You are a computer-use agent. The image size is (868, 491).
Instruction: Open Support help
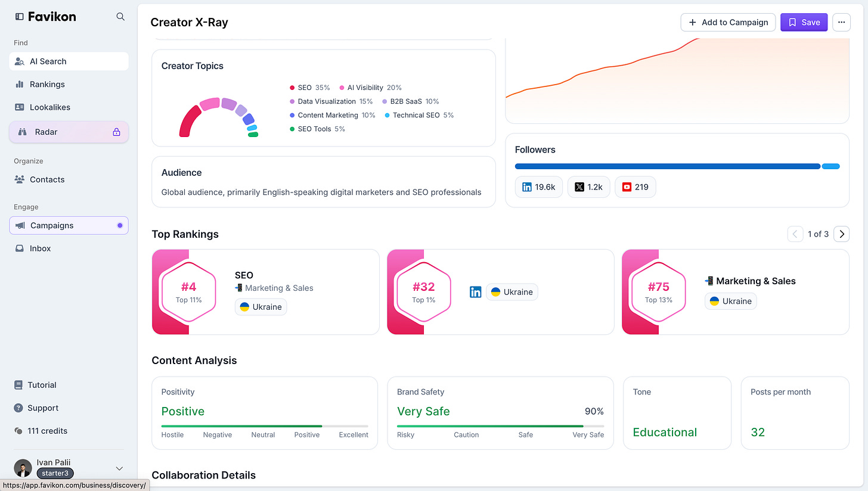click(36, 408)
